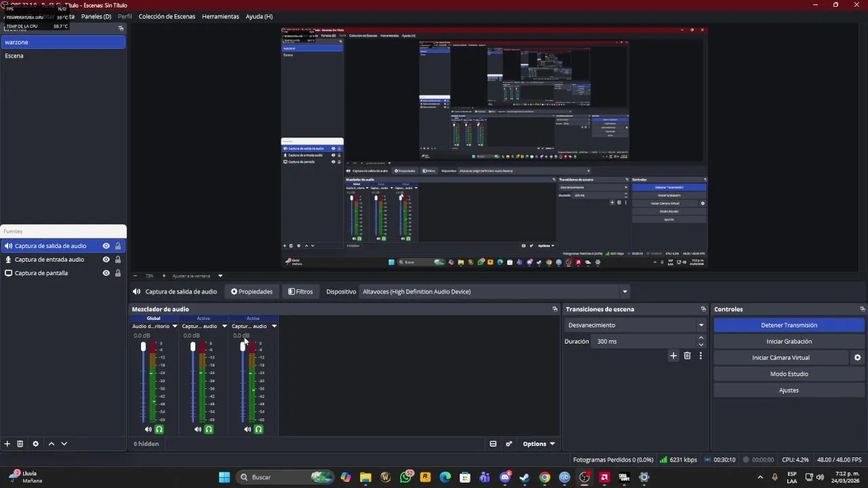Open Colección de Escenas menu

(167, 16)
